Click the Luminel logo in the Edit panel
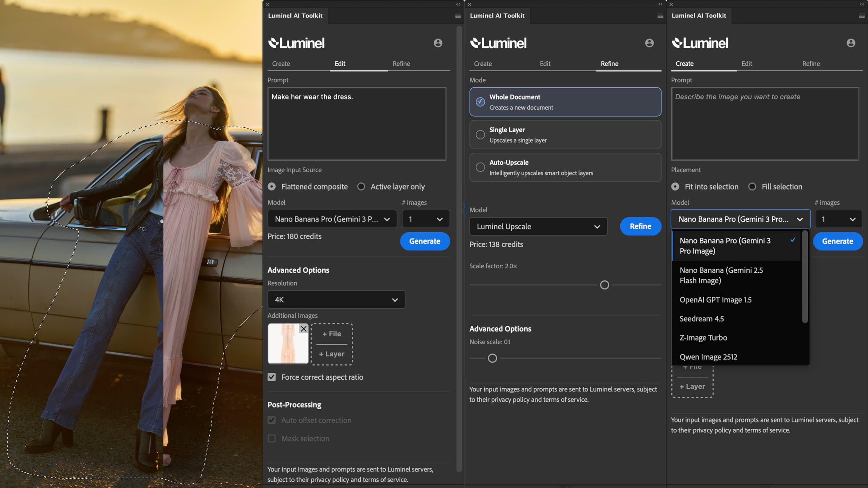Screen dimensions: 868x488 tap(296, 42)
